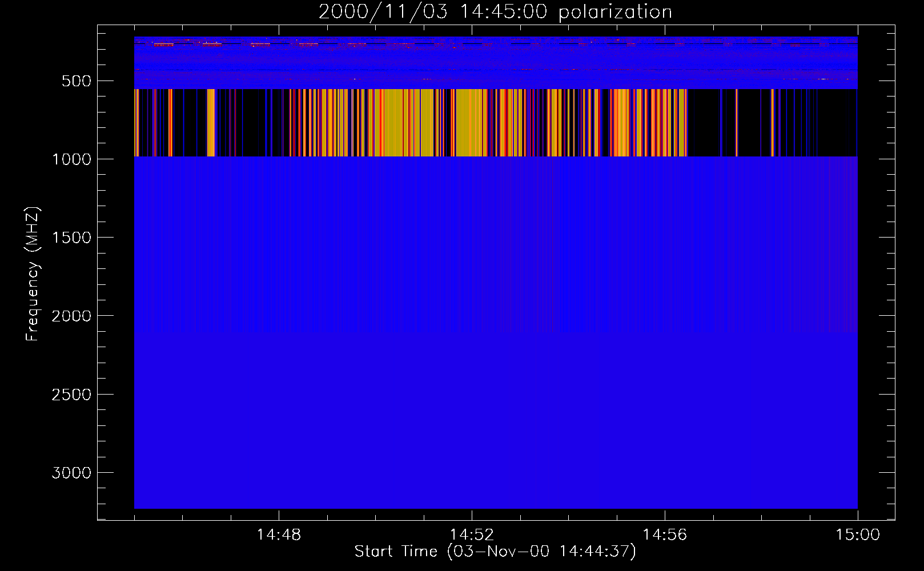
Task: Click the 'Start Time (03-Nov-00 14:44:37)' label
Action: point(495,552)
